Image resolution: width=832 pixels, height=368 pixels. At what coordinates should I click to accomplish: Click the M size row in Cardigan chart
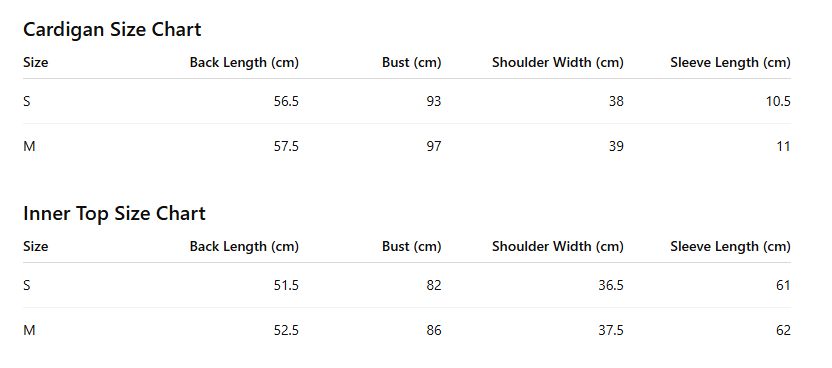coord(407,146)
